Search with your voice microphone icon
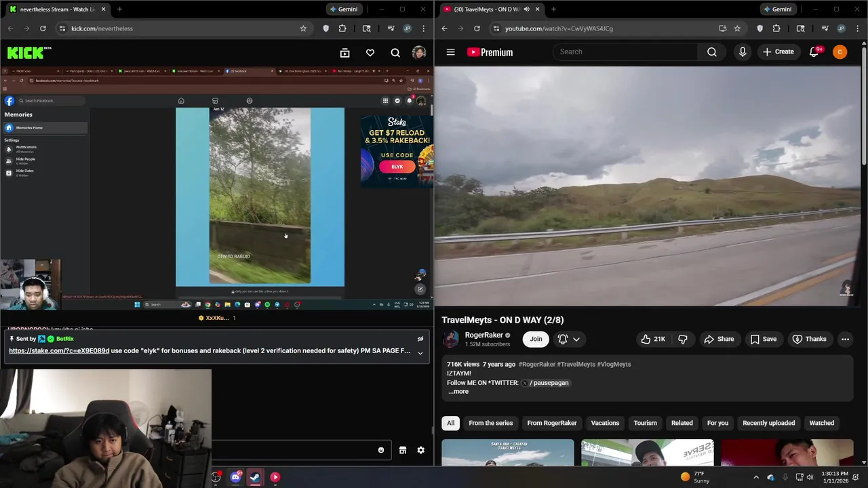 743,52
